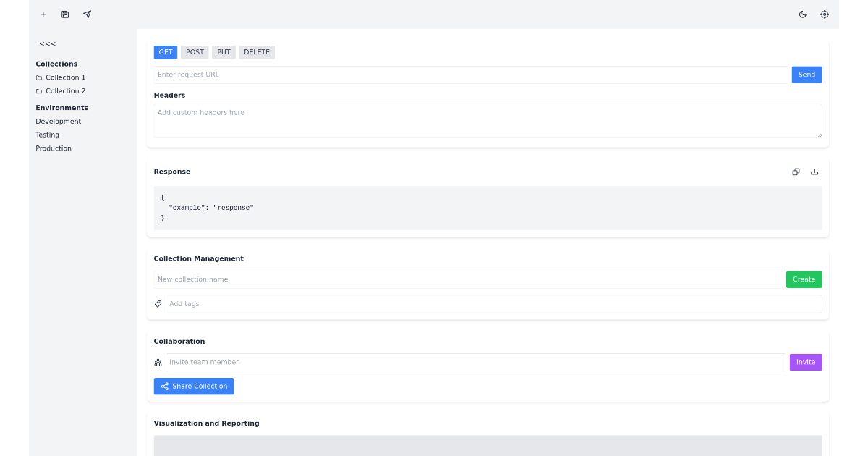
Task: Click Create to add a new collection
Action: (x=804, y=279)
